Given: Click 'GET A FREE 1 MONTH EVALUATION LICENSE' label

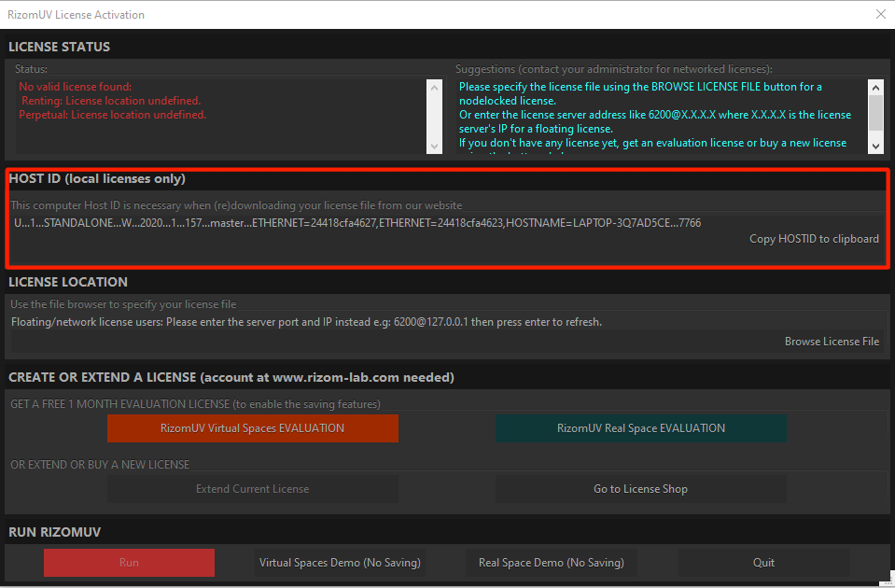Looking at the screenshot, I should 195,404.
